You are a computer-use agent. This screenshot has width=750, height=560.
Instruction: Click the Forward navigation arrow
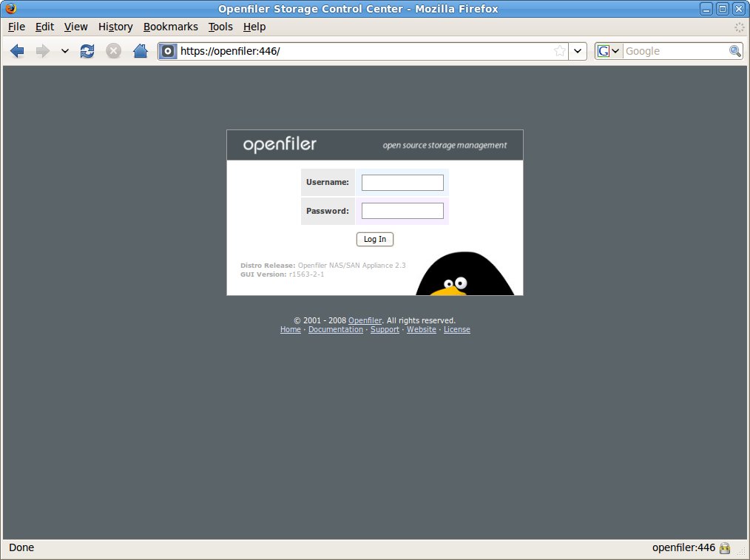click(x=42, y=51)
